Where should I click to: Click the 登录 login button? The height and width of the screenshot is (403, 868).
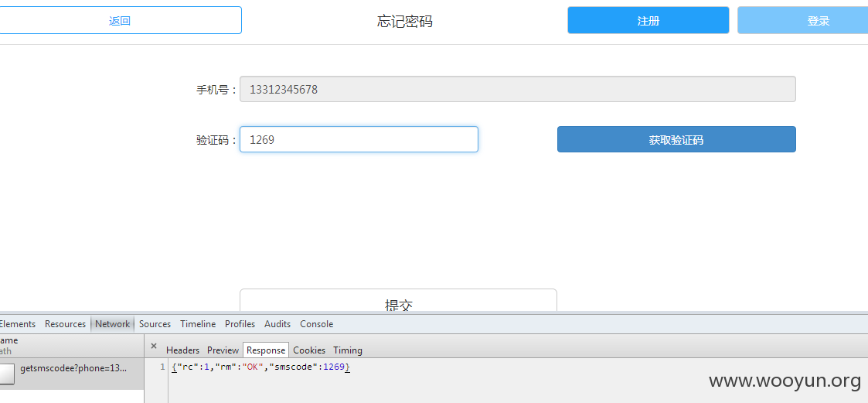[x=802, y=21]
